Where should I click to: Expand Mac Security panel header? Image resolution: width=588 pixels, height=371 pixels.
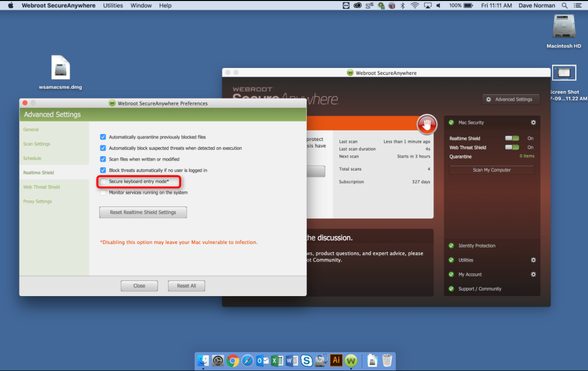(x=471, y=123)
